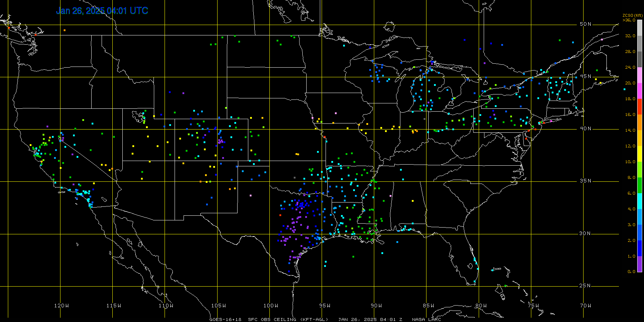
Task: Click the 'ZCSO (Kft)' legend heading
Action: tap(633, 15)
